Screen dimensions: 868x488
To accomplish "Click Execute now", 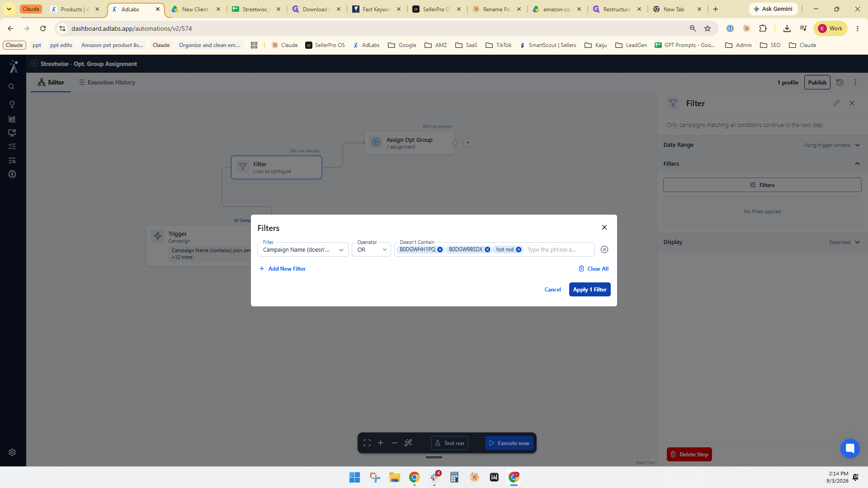I will click(x=509, y=443).
